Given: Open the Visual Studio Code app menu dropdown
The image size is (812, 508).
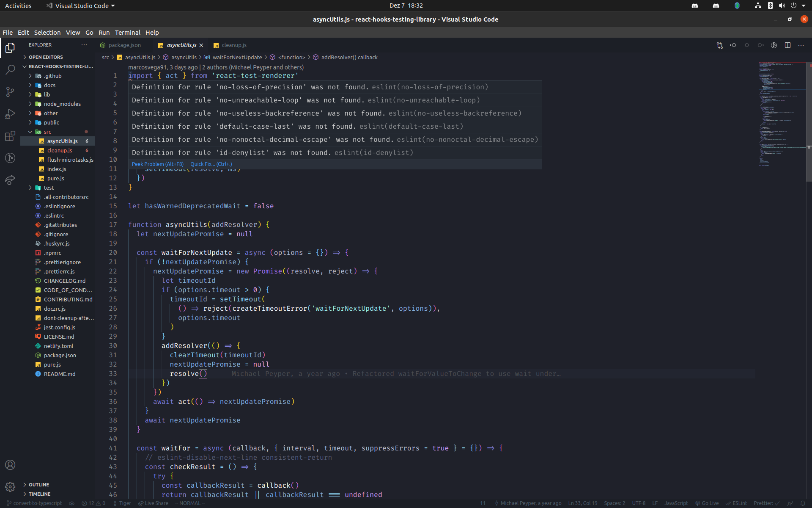Looking at the screenshot, I should pos(81,6).
